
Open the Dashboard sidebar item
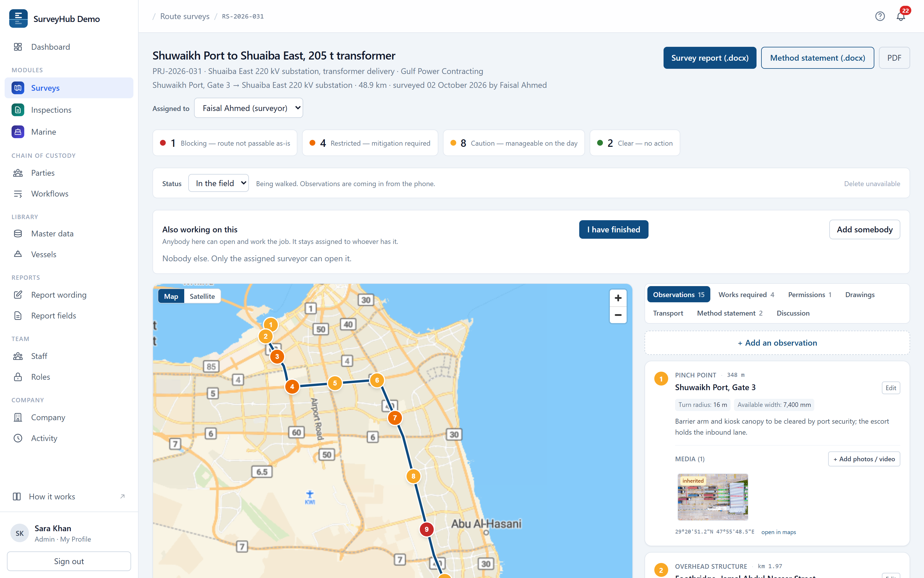[x=69, y=47]
